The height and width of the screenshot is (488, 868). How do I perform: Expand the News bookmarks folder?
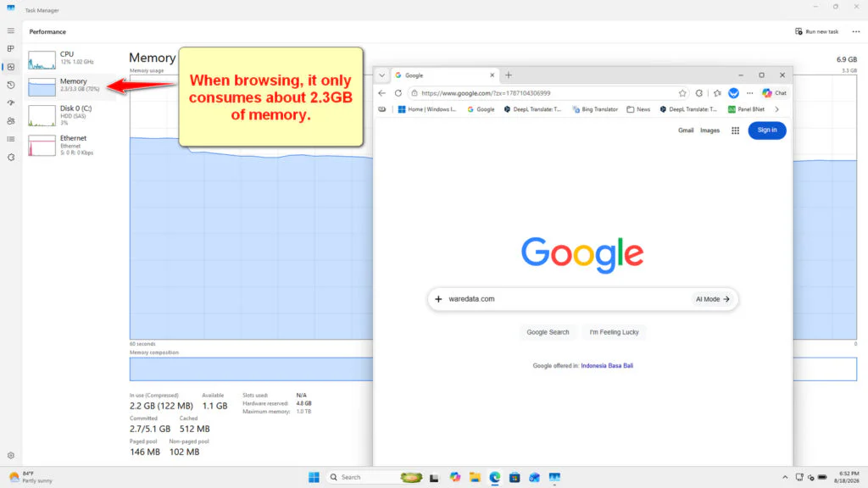coord(638,109)
